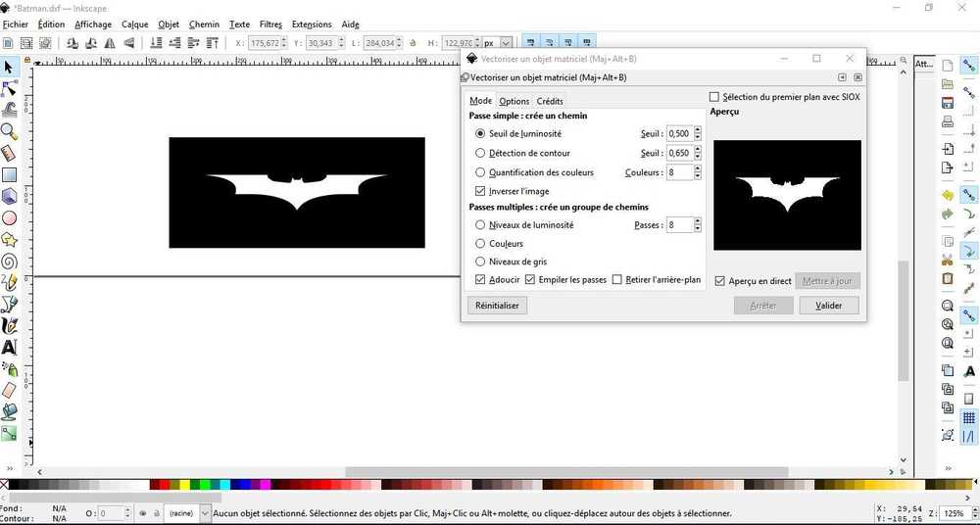The width and height of the screenshot is (980, 525).
Task: Choose Couleurs multi-pass radio button
Action: [x=480, y=244]
